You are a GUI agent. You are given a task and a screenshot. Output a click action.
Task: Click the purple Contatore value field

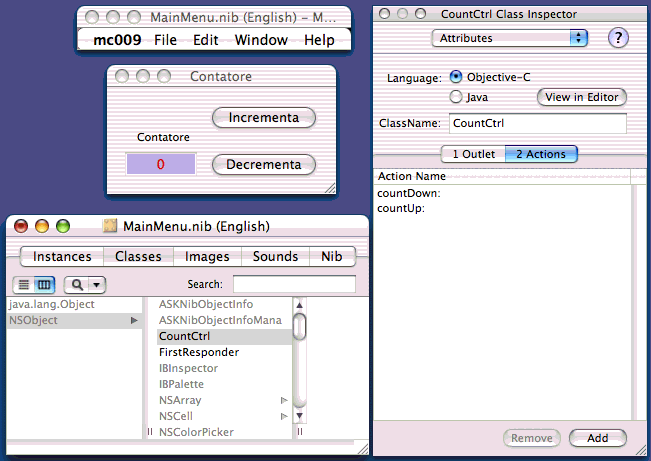point(160,164)
